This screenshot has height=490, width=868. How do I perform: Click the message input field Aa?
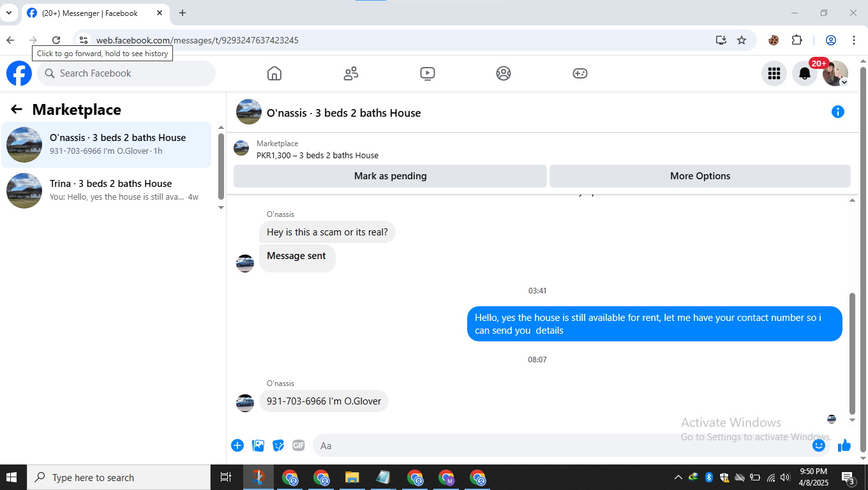562,445
